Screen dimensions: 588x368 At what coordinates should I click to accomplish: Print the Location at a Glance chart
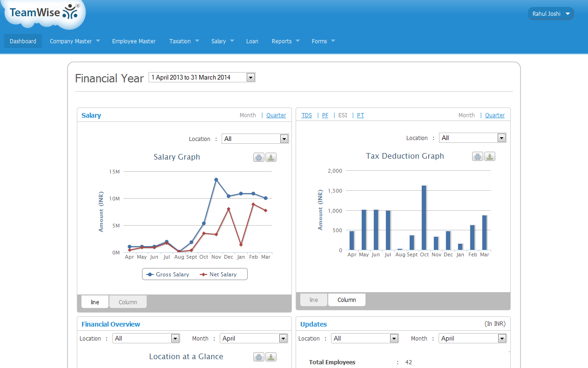point(259,357)
